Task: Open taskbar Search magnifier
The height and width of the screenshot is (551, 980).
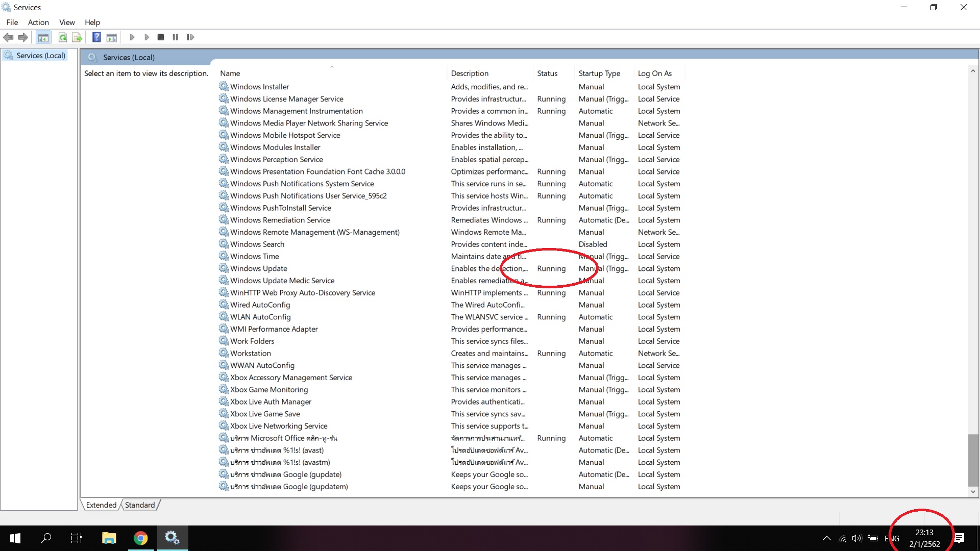Action: tap(46, 538)
